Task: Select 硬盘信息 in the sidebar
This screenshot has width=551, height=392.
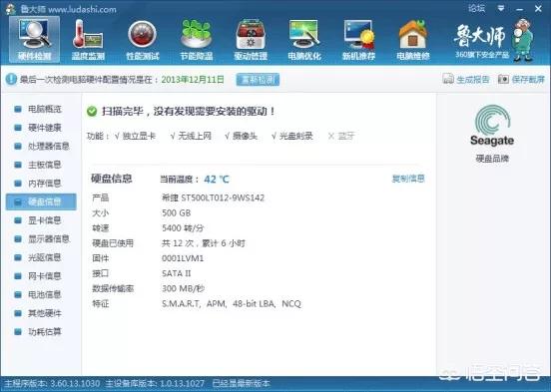Action: [41, 201]
